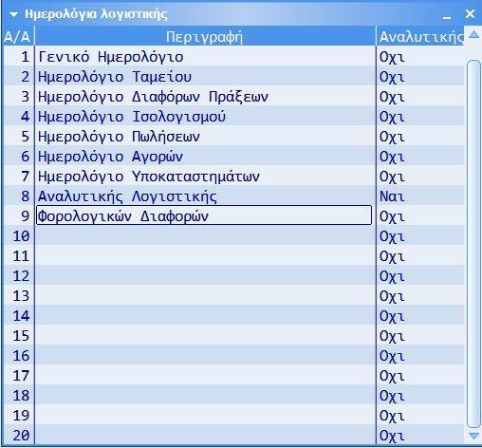Select Ημερολόγιο Διαφόρων Πράξεων

pyautogui.click(x=153, y=97)
